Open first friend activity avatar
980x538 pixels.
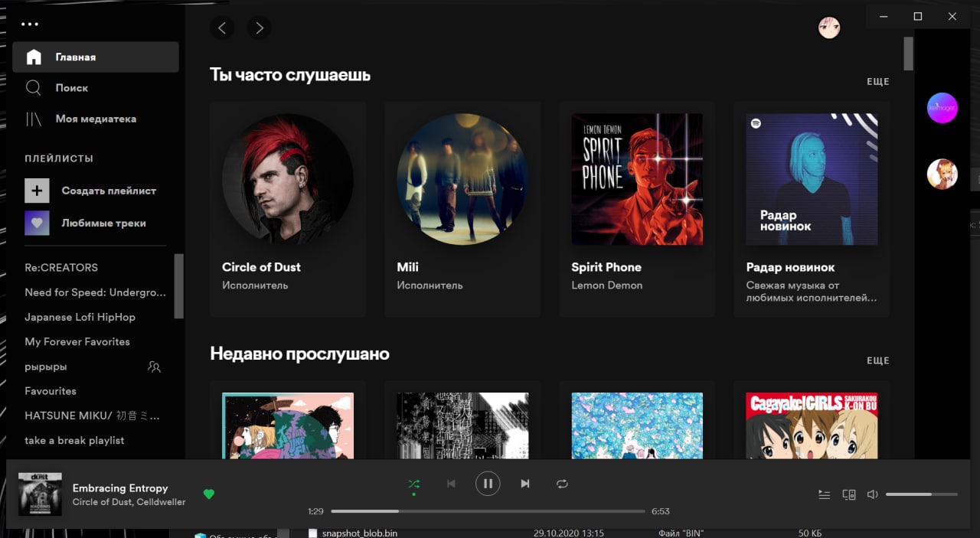pos(942,108)
